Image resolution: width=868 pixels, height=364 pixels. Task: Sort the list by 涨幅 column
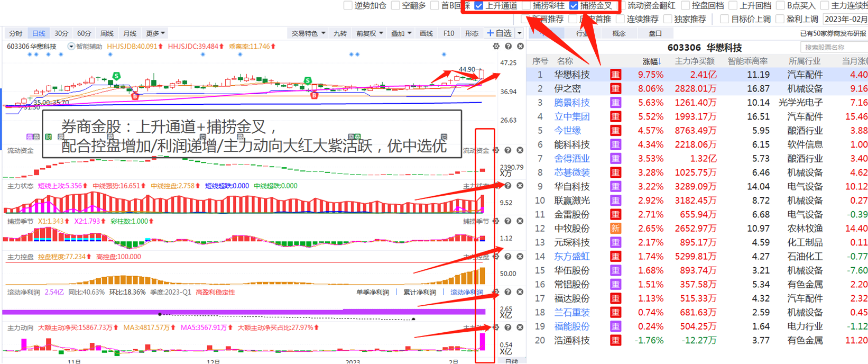pyautogui.click(x=652, y=61)
